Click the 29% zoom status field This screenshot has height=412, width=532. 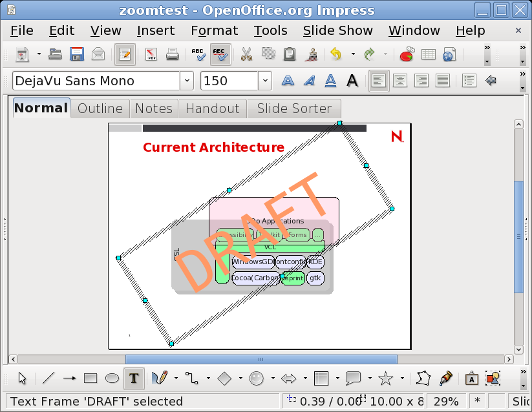(x=446, y=401)
